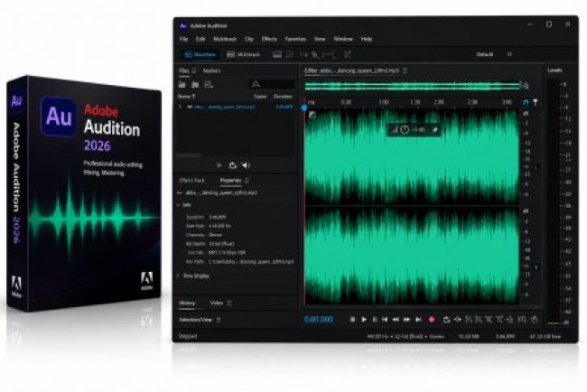The height and width of the screenshot is (392, 587).
Task: Expand the Time Display section
Action: [179, 275]
